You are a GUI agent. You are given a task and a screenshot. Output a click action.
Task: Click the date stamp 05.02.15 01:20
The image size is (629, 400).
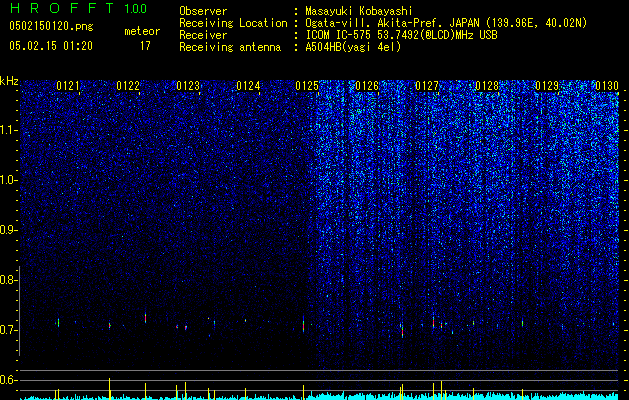[51, 46]
